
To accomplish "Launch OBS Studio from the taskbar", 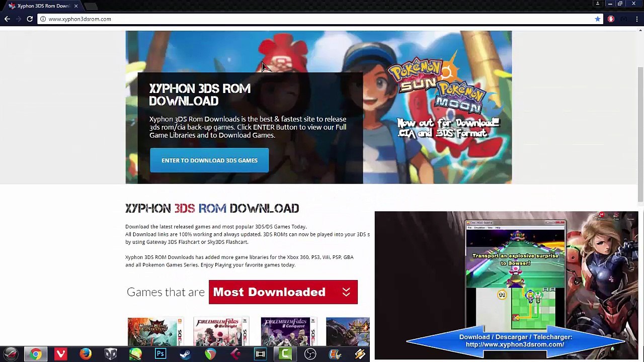I will tap(310, 354).
